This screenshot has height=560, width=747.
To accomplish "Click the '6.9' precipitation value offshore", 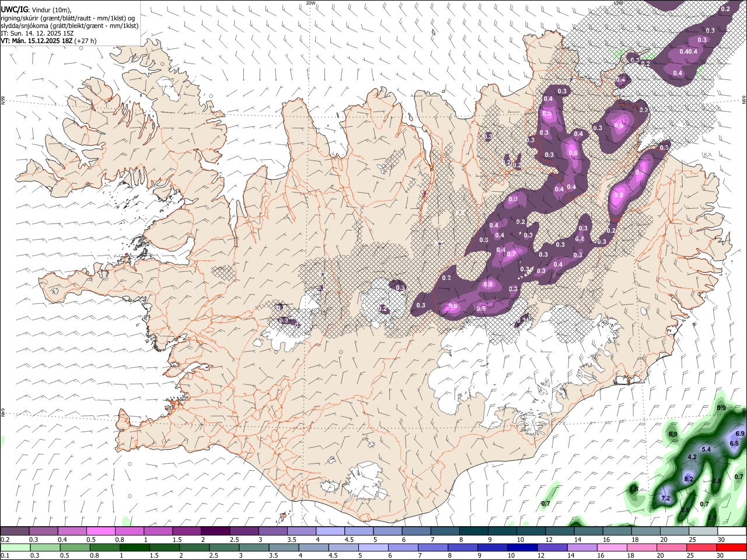I will [740, 434].
